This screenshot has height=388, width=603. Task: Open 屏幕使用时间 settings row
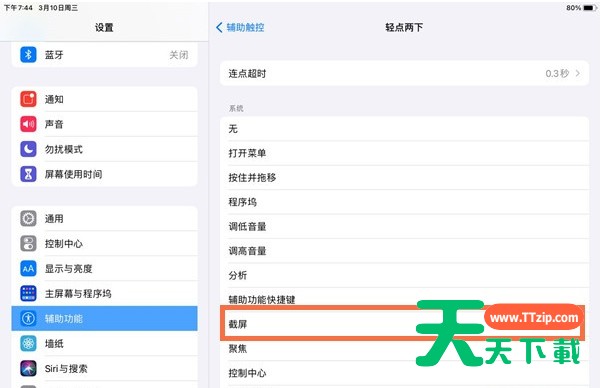104,174
